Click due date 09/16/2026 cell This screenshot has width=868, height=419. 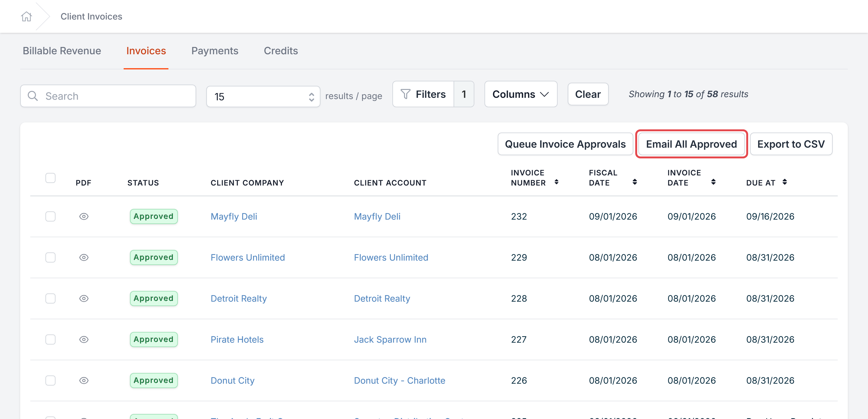click(x=770, y=216)
